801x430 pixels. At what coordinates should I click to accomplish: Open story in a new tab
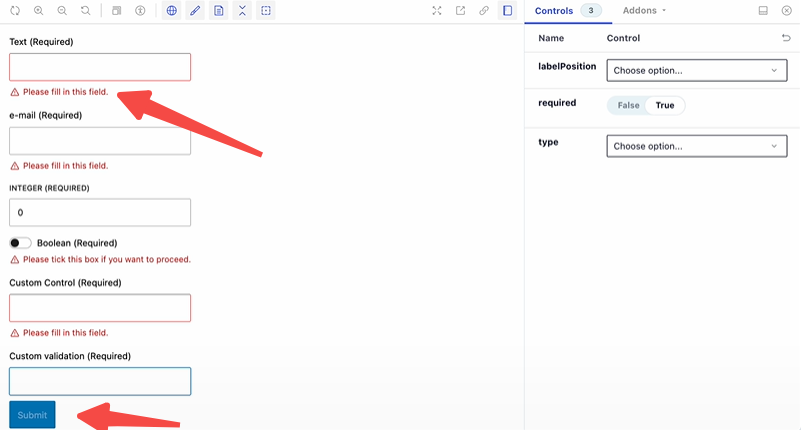(460, 11)
